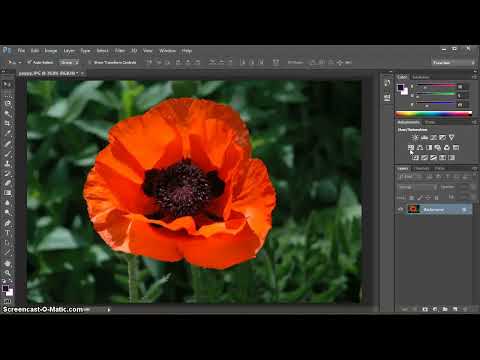Enable Show Transform Controls checkbox
This screenshot has width=480, height=360.
pos(90,62)
